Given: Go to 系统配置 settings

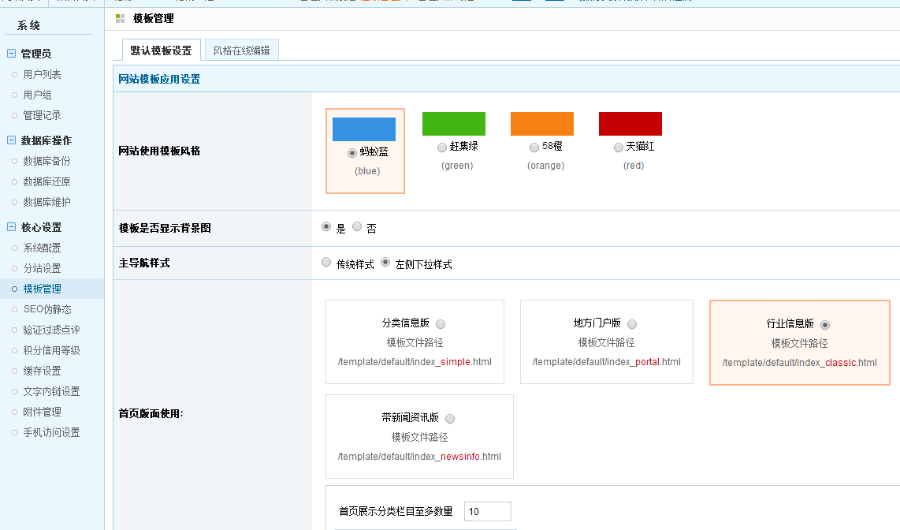Looking at the screenshot, I should pyautogui.click(x=42, y=248).
